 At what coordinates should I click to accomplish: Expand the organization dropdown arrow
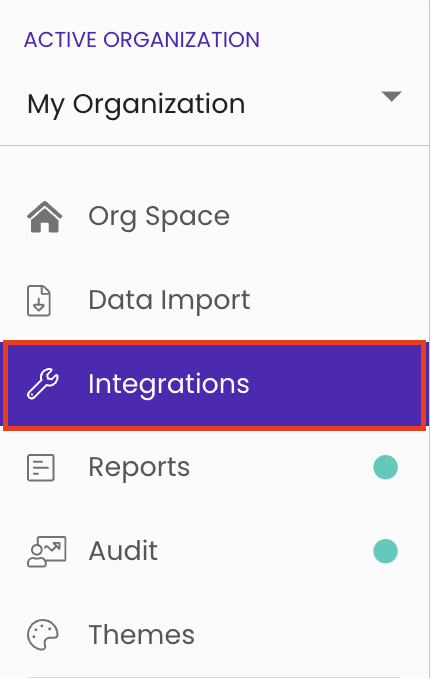click(391, 96)
